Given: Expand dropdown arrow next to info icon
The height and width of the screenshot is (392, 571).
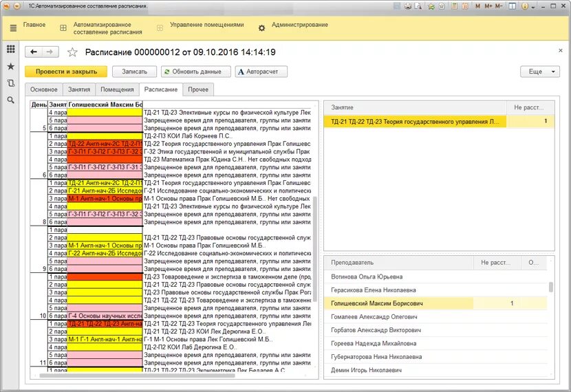Looking at the screenshot, I should point(532,7).
